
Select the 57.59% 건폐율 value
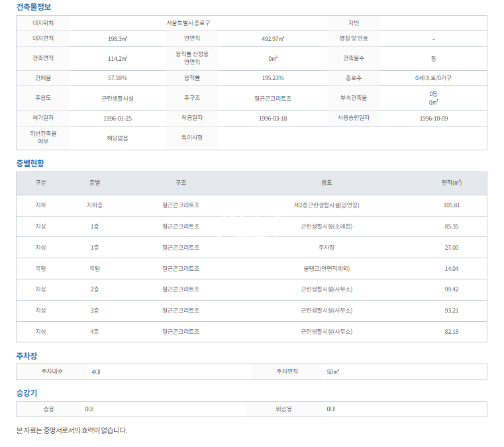[x=117, y=78]
